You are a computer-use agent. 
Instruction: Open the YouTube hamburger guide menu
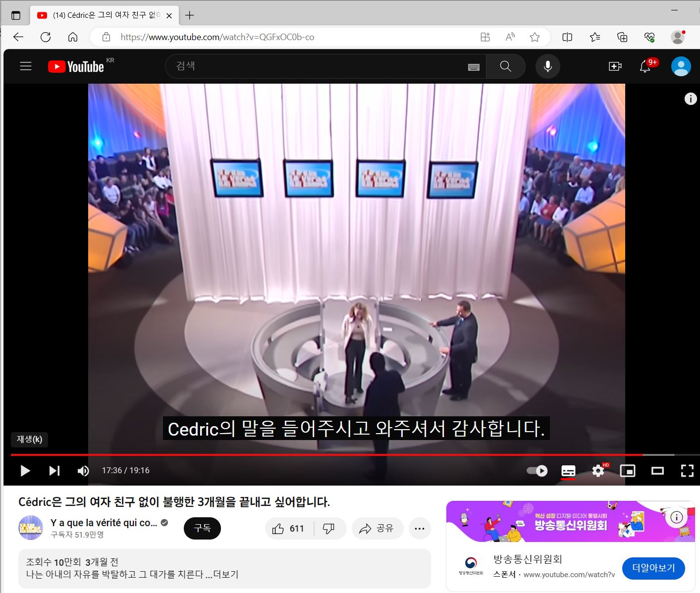point(26,66)
